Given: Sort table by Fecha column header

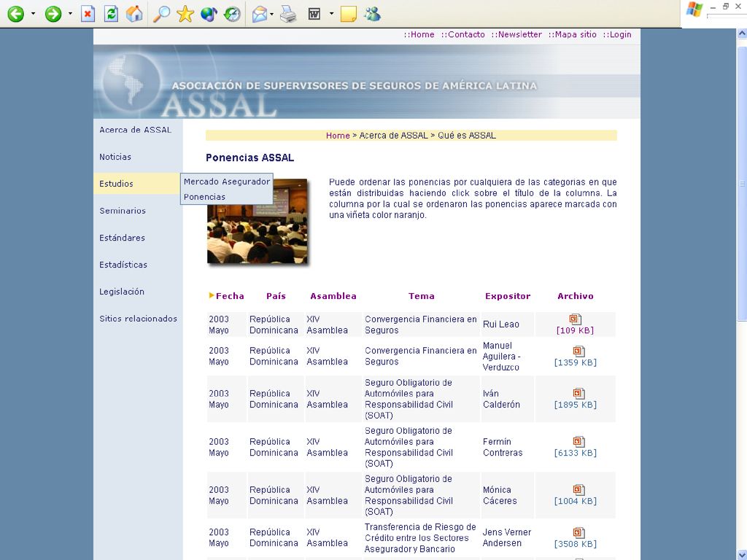Looking at the screenshot, I should point(230,296).
